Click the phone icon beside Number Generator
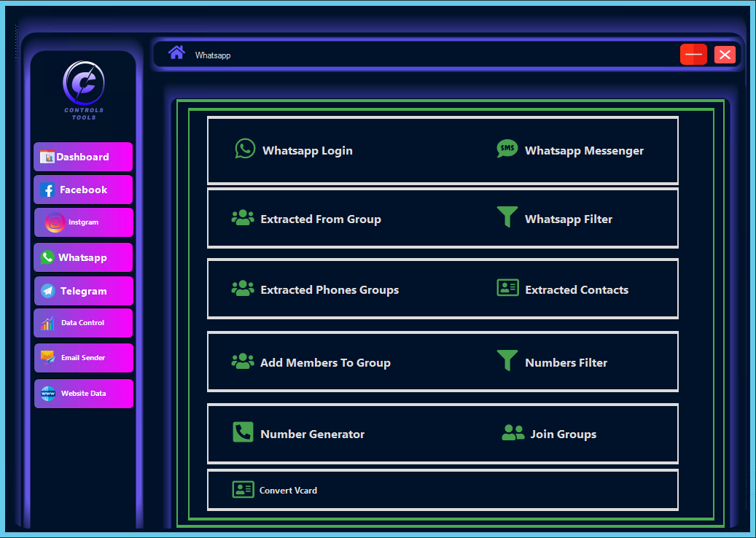This screenshot has height=538, width=756. pyautogui.click(x=243, y=432)
